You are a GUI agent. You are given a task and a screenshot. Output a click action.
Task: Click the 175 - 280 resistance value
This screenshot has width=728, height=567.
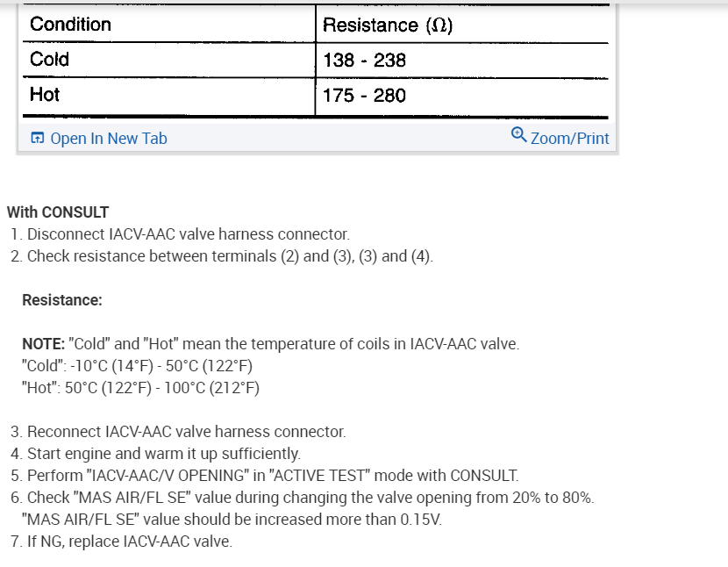(x=364, y=96)
